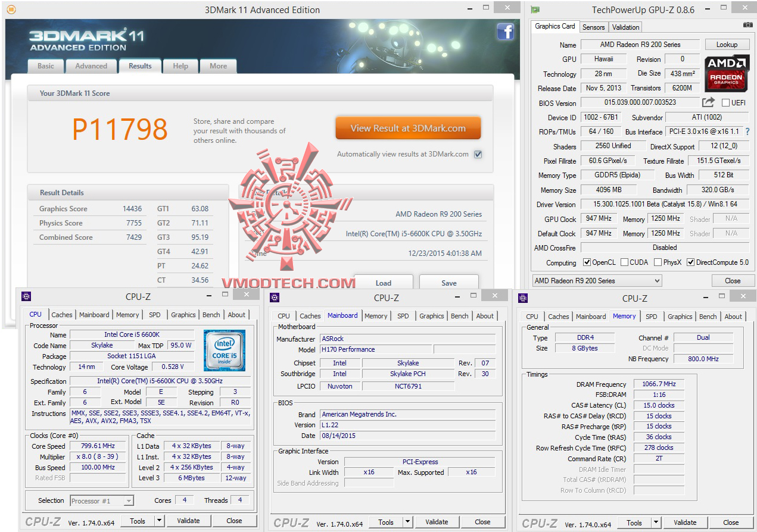Click Validate in CPU-Z Memory window
Screen dimensions: 757x532
[685, 522]
